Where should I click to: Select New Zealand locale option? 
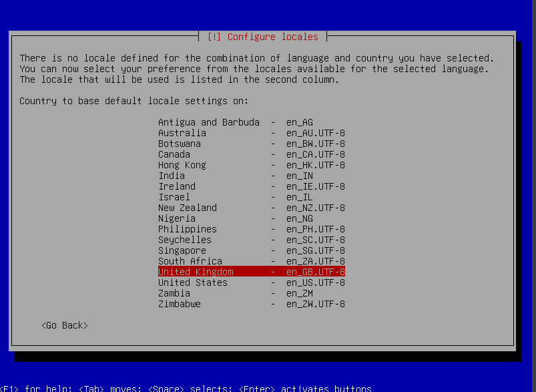coord(251,208)
